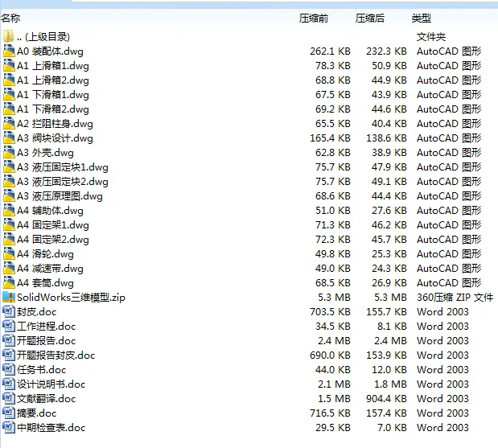This screenshot has height=448, width=498.
Task: Click the A4 套筒.dwg file icon
Action: point(9,282)
